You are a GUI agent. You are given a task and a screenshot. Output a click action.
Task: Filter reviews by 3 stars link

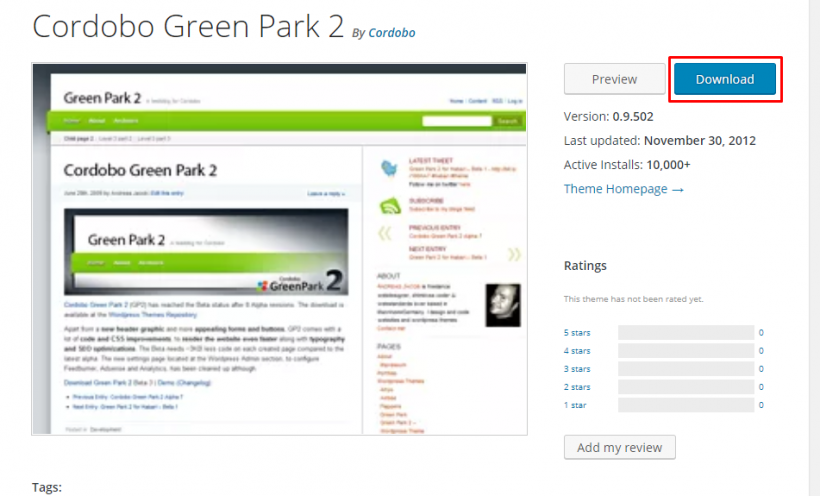tap(577, 369)
